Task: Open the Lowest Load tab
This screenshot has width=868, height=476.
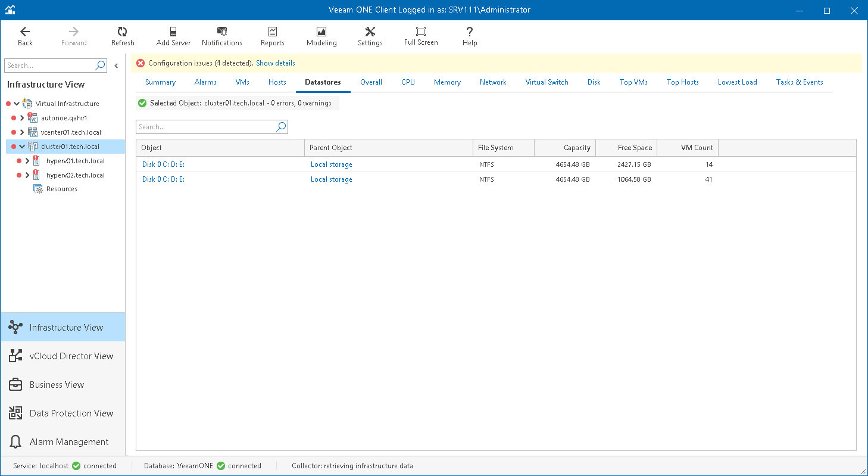Action: coord(737,82)
